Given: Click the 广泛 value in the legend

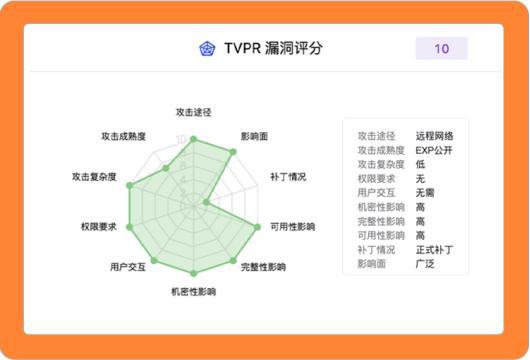Looking at the screenshot, I should [425, 264].
